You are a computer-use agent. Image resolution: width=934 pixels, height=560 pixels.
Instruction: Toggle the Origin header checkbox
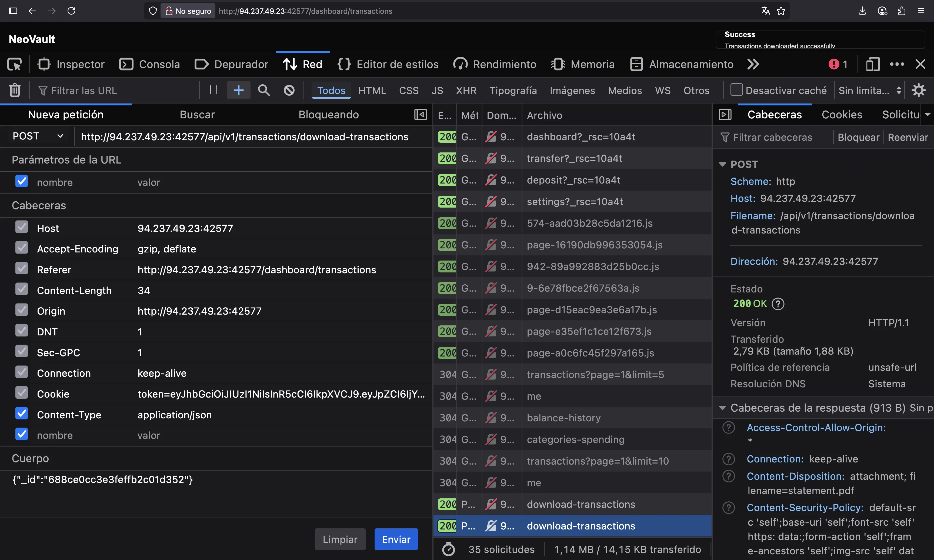(22, 310)
